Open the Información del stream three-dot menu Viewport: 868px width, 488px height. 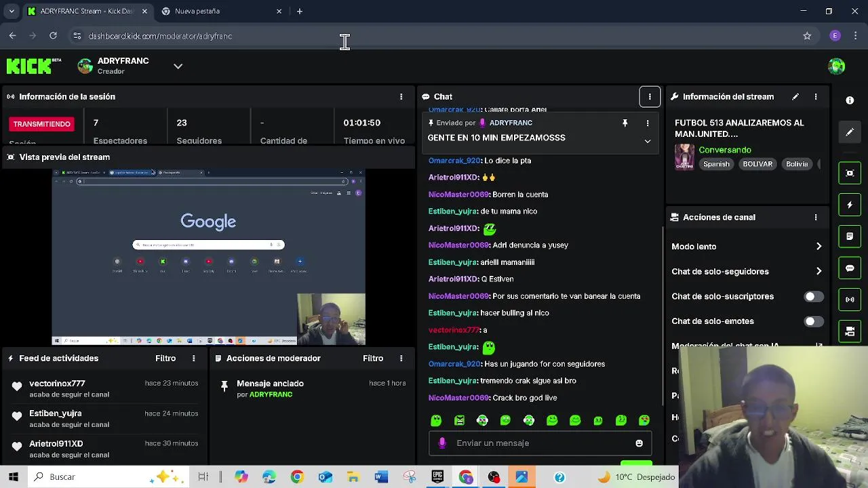[x=816, y=97]
